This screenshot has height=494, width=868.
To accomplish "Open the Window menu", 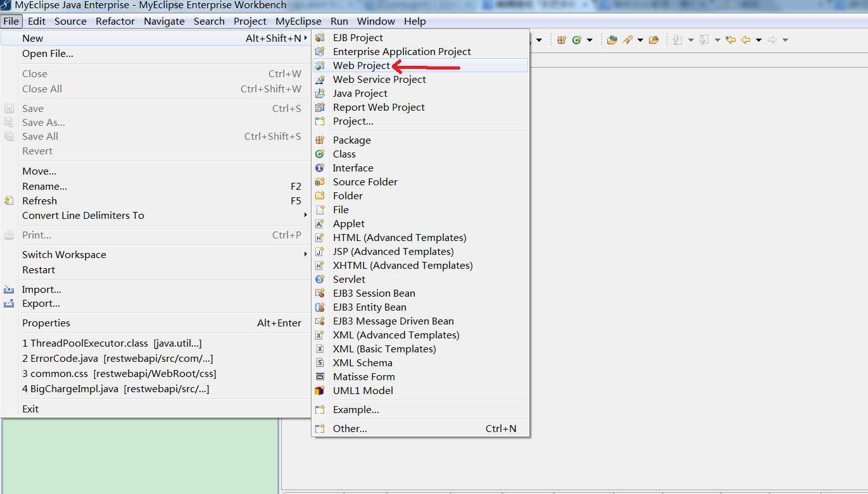I will pyautogui.click(x=376, y=21).
